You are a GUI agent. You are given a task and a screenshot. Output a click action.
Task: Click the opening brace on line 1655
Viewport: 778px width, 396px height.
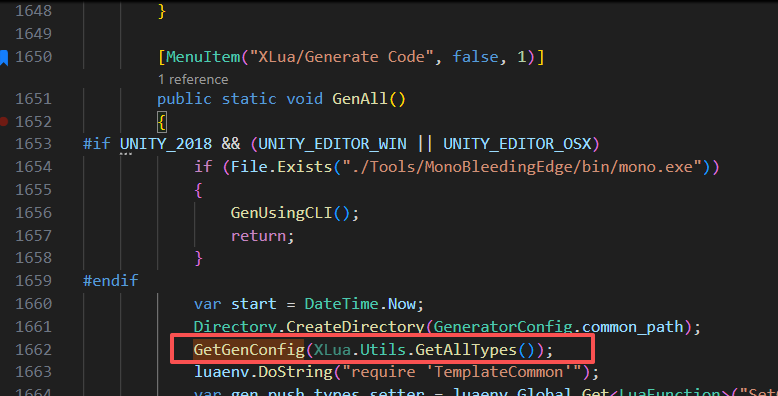point(198,190)
